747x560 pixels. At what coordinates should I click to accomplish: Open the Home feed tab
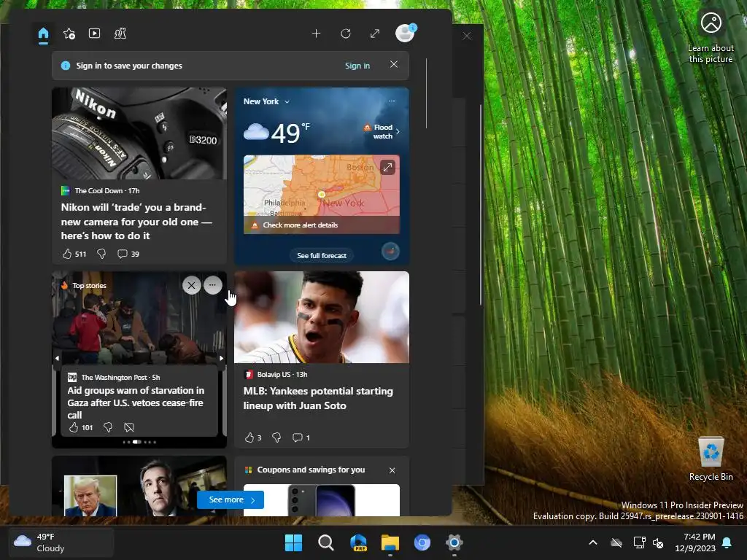pos(43,34)
